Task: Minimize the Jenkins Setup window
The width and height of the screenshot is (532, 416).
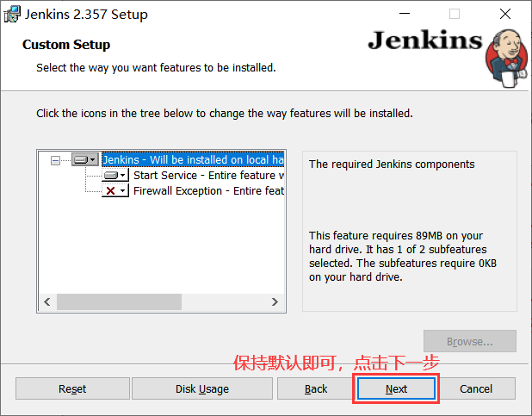Action: 405,14
